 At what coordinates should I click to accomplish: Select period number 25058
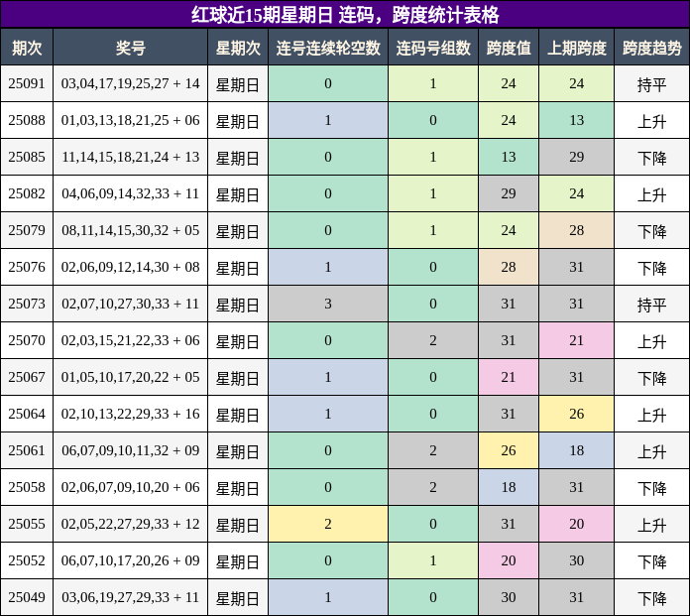pos(27,487)
